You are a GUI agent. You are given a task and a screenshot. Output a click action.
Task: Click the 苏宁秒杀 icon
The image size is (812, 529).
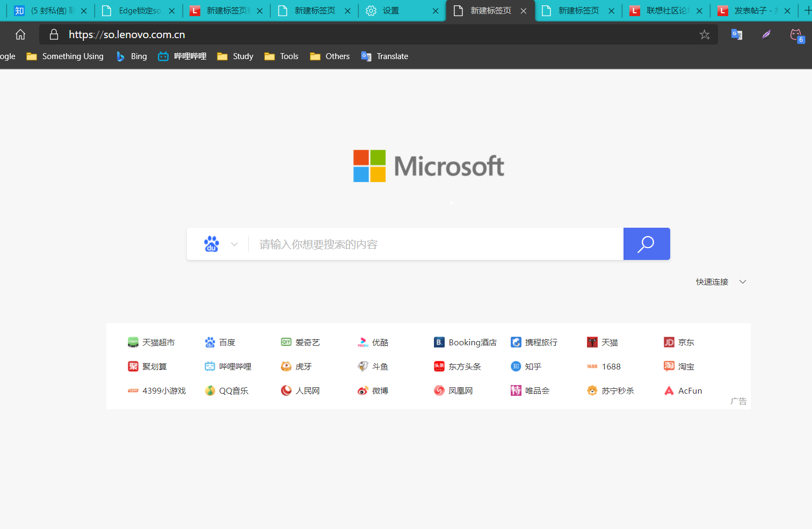(592, 390)
